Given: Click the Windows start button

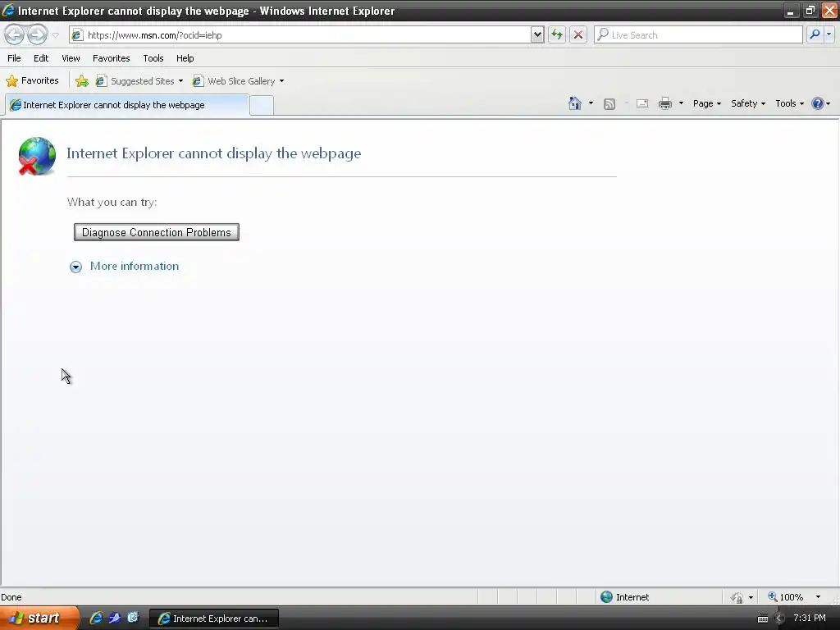Looking at the screenshot, I should pos(39,618).
